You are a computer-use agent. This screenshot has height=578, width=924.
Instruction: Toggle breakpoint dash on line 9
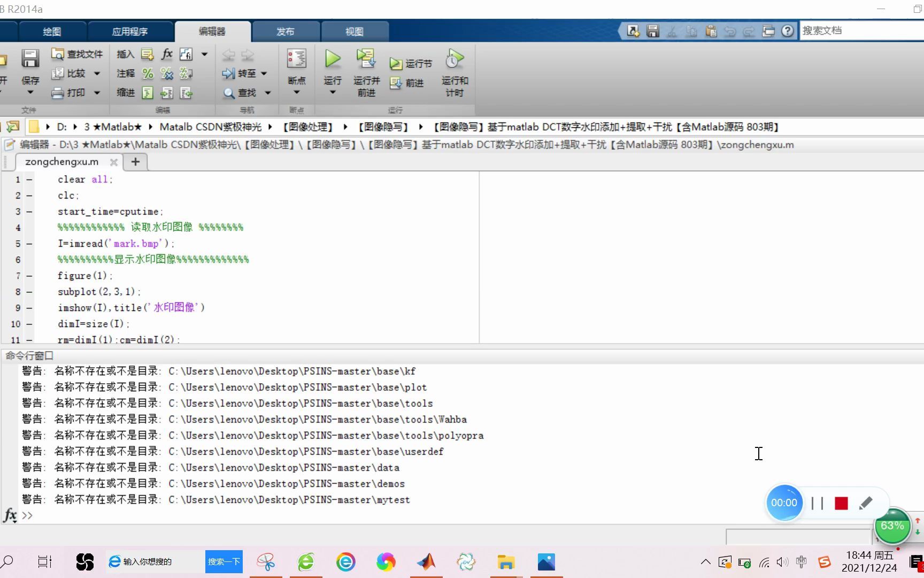coord(29,308)
